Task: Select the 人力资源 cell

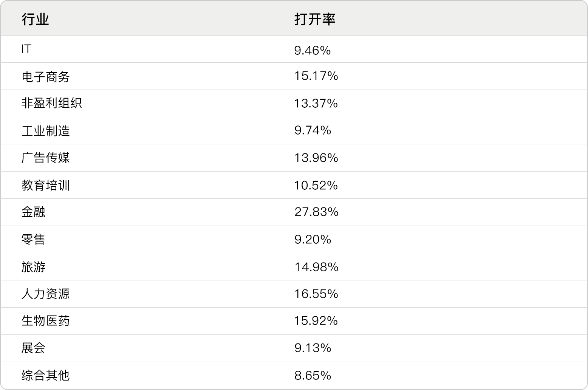Action: tap(45, 294)
